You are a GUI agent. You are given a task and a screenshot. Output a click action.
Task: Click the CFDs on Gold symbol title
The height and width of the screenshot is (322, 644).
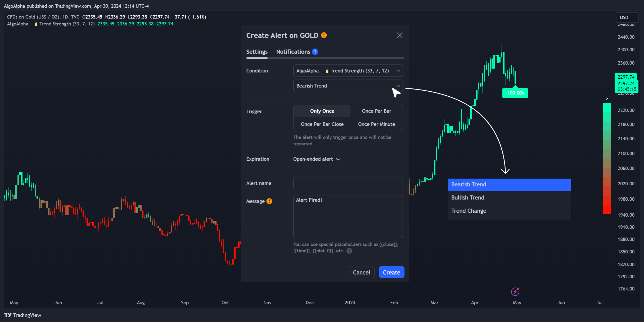43,17
